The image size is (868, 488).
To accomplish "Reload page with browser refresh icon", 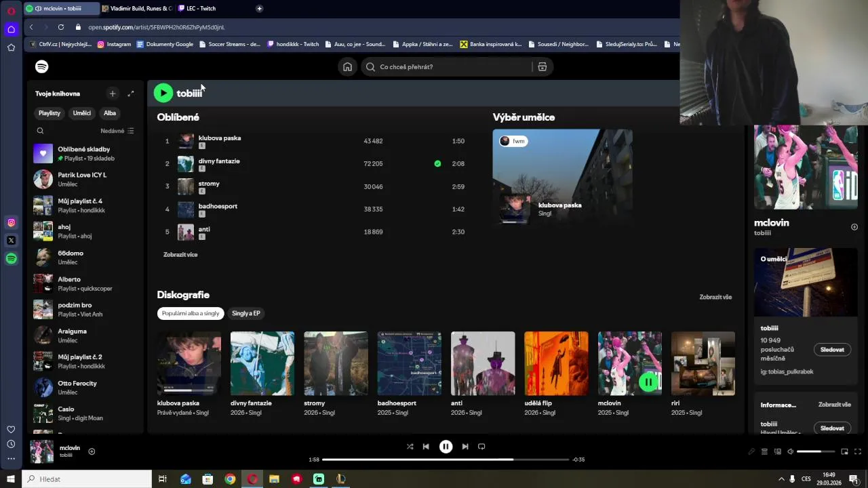I will 61,27.
